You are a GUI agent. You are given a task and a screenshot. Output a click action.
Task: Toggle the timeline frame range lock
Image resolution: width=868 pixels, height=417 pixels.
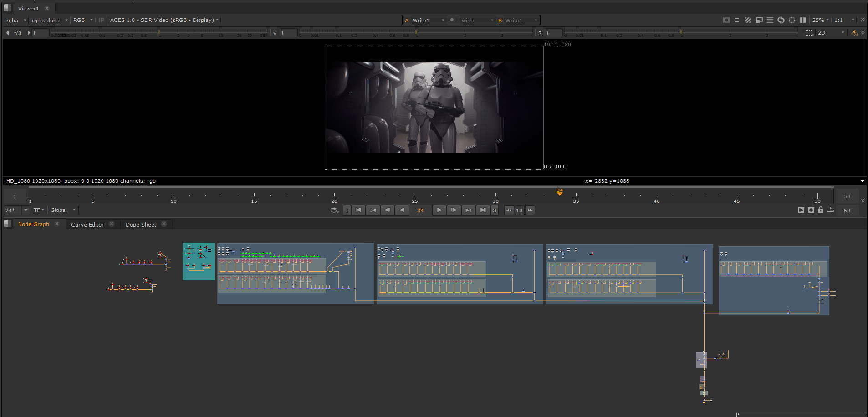[821, 210]
